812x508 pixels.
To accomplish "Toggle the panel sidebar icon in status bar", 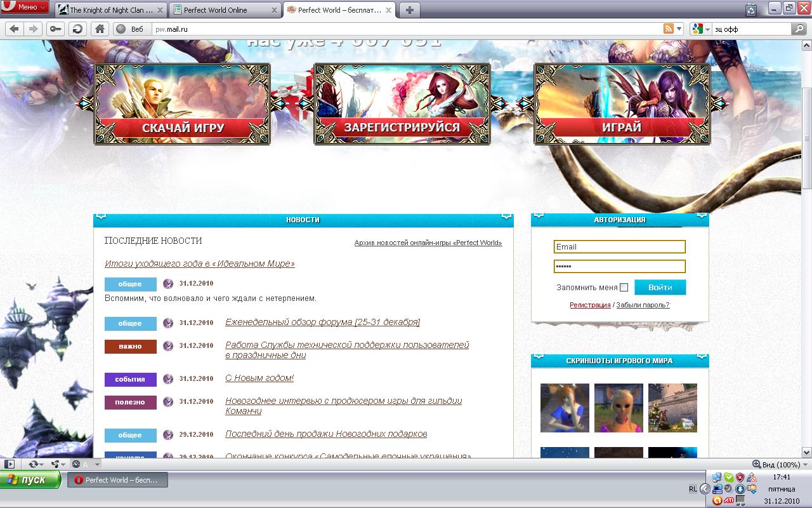I will (x=9, y=464).
